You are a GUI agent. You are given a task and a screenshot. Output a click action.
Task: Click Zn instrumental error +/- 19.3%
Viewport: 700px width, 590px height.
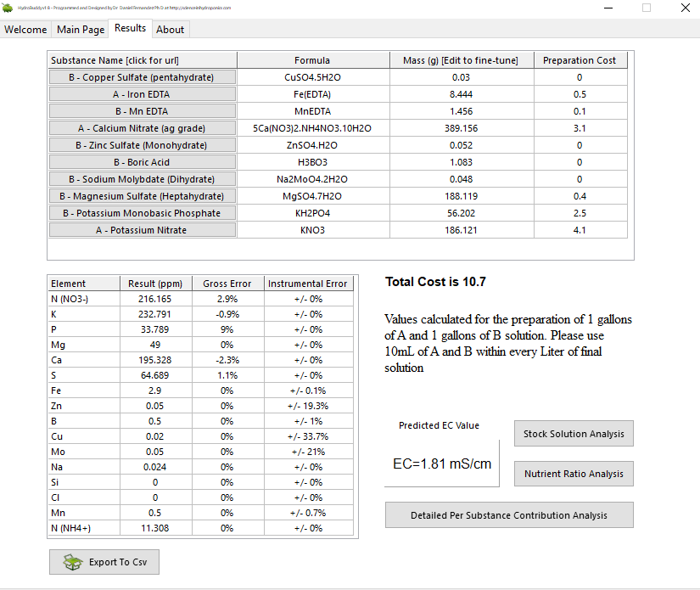(x=309, y=406)
